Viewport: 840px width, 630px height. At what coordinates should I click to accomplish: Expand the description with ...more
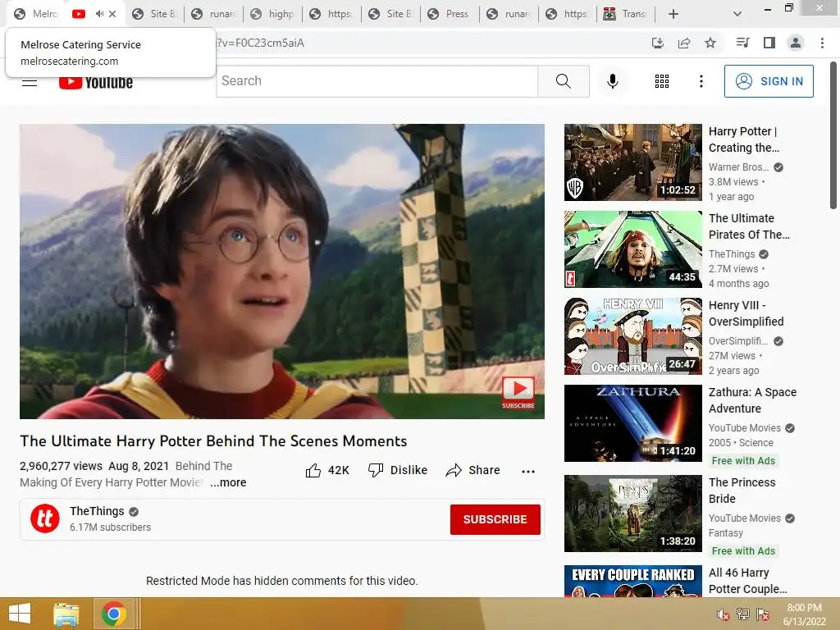(228, 482)
